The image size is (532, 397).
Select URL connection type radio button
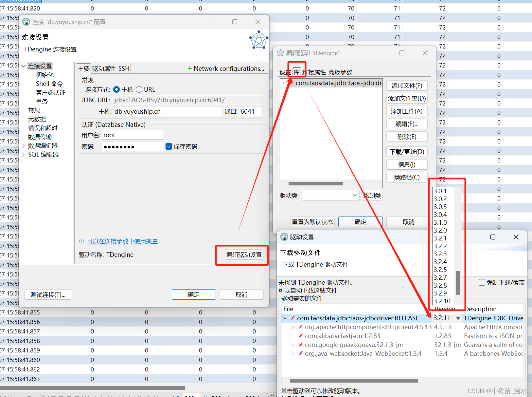[139, 89]
